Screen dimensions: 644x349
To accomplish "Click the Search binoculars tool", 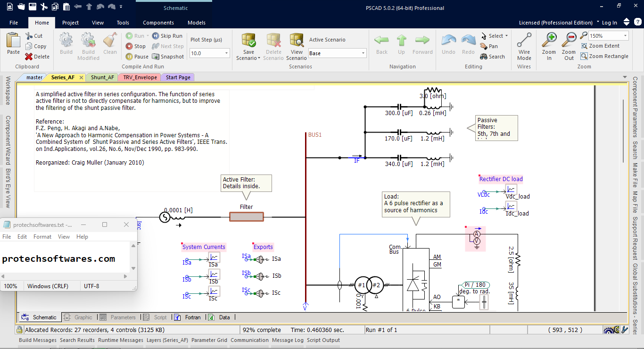I will click(493, 57).
